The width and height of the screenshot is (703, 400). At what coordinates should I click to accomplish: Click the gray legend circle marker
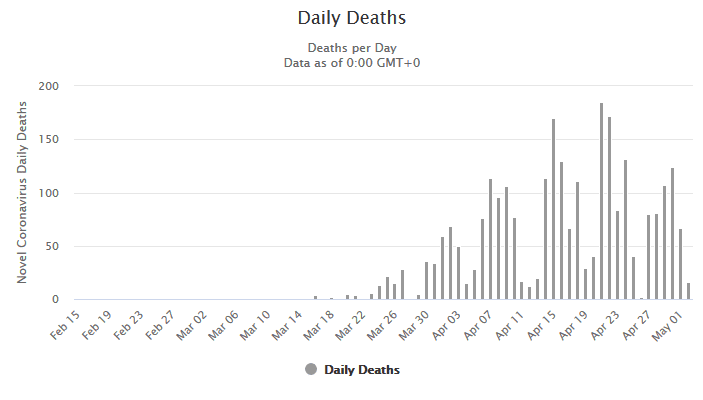311,370
